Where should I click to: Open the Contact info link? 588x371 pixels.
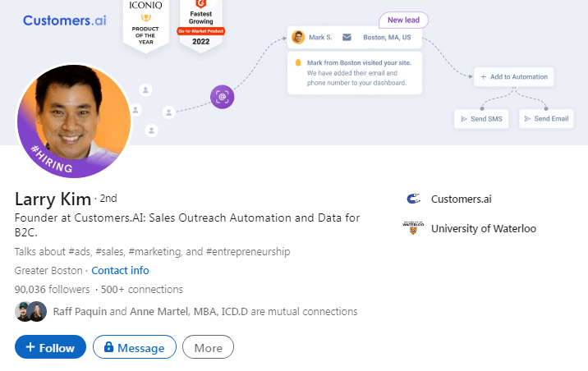(x=120, y=270)
